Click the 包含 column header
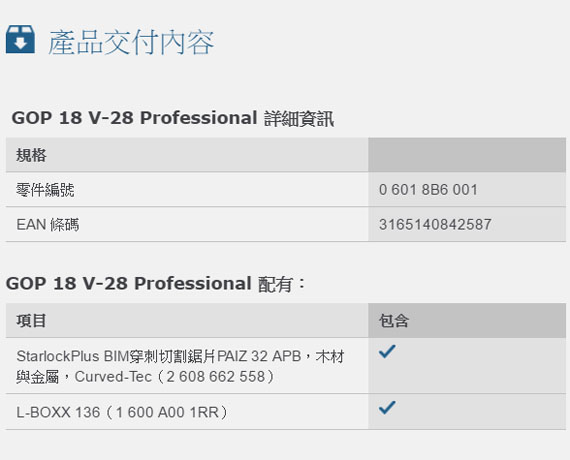The image size is (570, 460). [x=394, y=321]
